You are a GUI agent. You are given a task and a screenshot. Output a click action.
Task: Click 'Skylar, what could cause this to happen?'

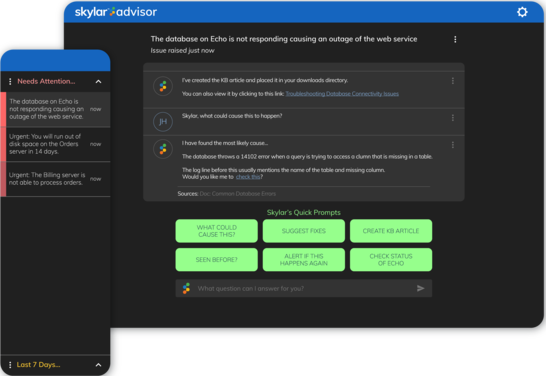coord(232,116)
